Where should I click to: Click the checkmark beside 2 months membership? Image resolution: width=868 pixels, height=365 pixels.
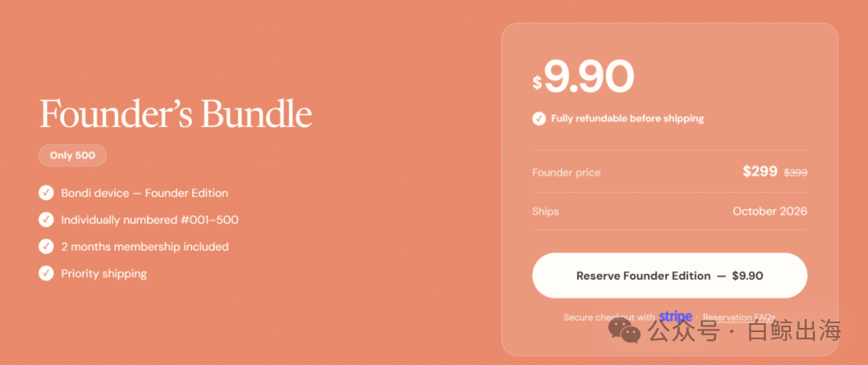[x=46, y=247]
